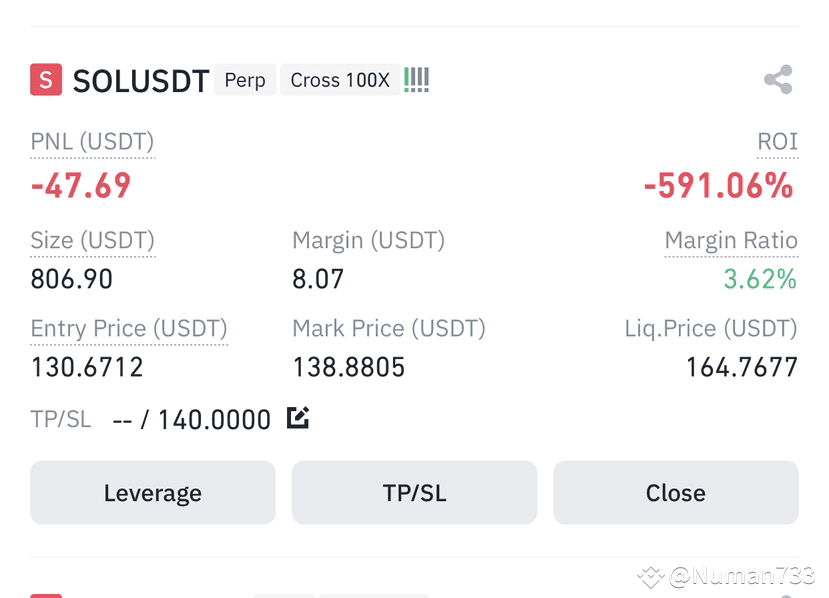The height and width of the screenshot is (598, 829).
Task: Tap the ROI label
Action: point(777,142)
